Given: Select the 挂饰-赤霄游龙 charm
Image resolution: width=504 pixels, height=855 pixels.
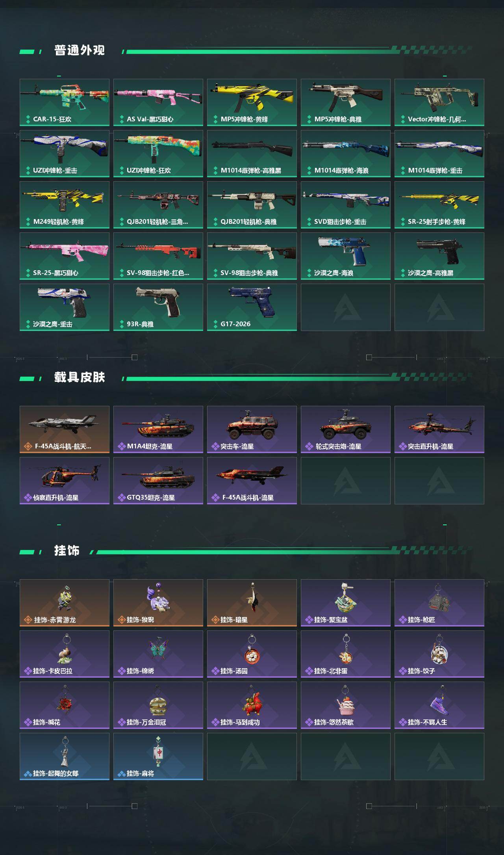Looking at the screenshot, I should (x=65, y=603).
